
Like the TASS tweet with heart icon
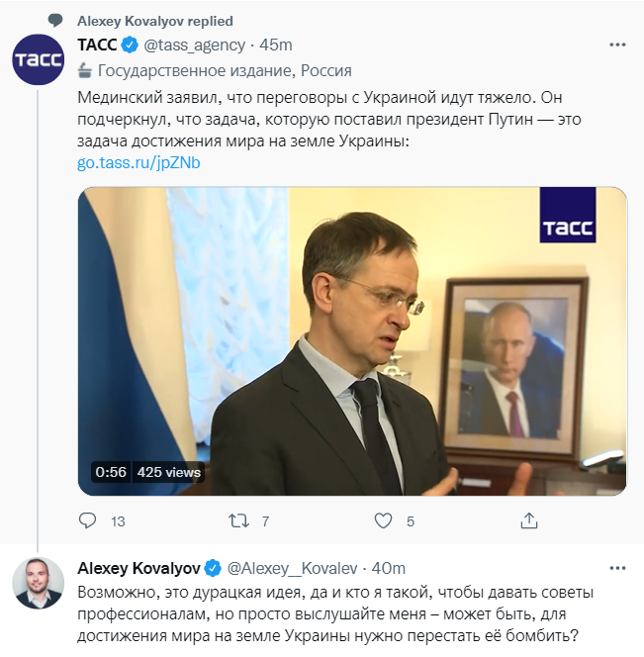pos(385,520)
